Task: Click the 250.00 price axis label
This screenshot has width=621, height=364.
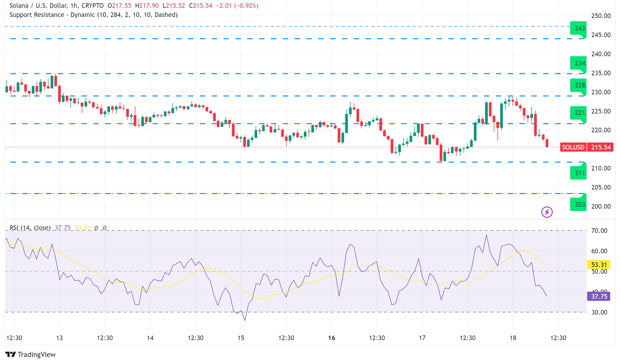Action: point(601,16)
